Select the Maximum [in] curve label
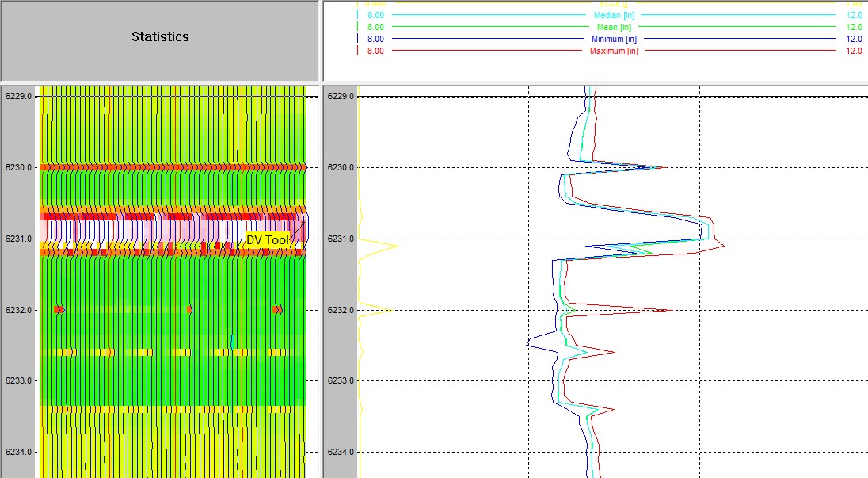Image resolution: width=868 pixels, height=478 pixels. tap(614, 51)
